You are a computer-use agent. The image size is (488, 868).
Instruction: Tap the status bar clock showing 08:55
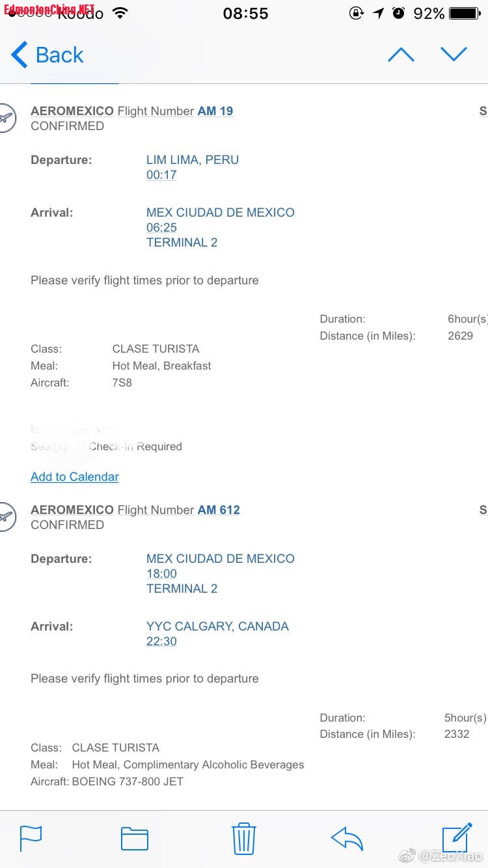pos(245,13)
